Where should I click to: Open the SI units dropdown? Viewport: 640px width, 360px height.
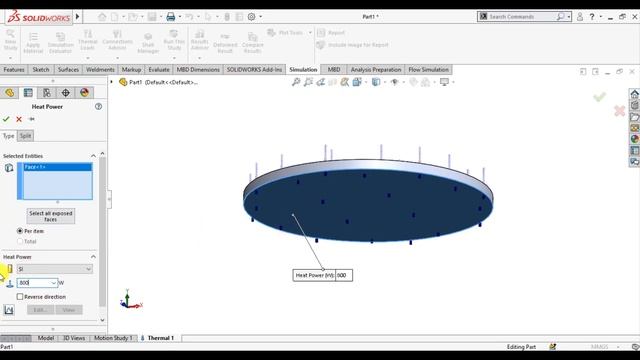coord(55,269)
